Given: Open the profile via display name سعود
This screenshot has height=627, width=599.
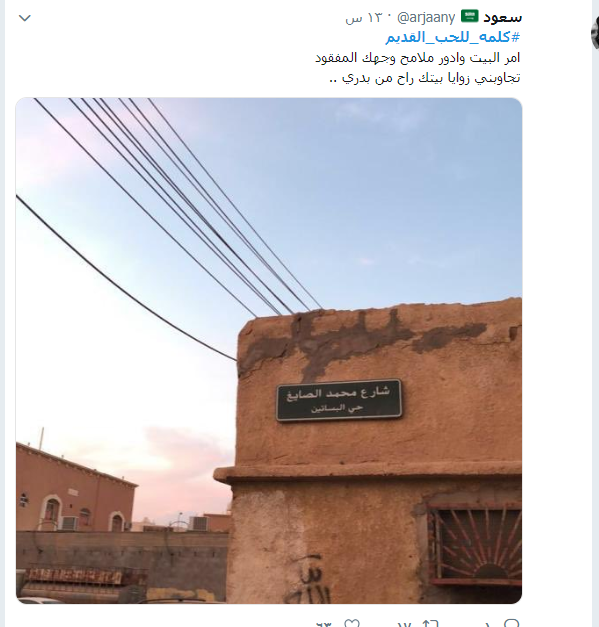Looking at the screenshot, I should tap(503, 17).
